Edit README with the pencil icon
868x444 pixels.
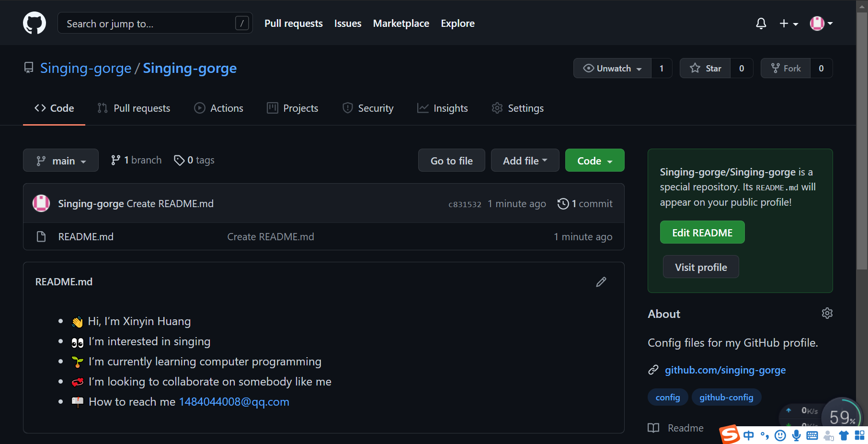pyautogui.click(x=601, y=282)
